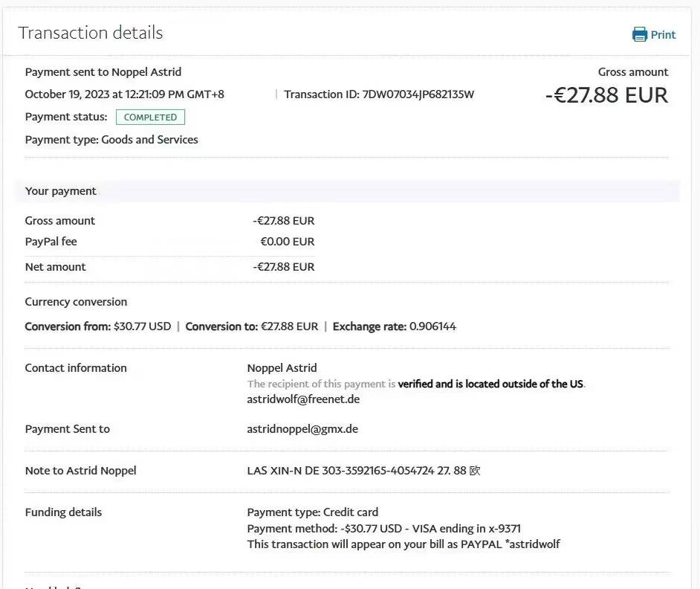Click the note text starting with LAS XIN-N

pos(363,471)
